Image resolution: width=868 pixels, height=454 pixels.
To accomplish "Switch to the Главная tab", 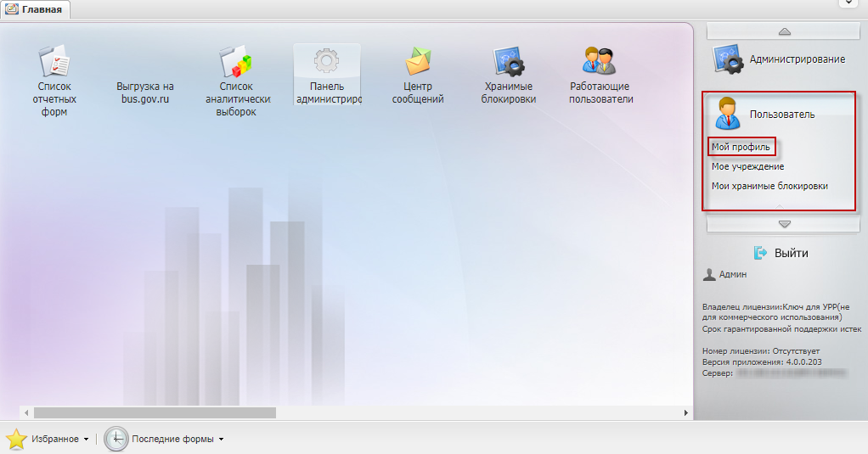I will tap(36, 10).
